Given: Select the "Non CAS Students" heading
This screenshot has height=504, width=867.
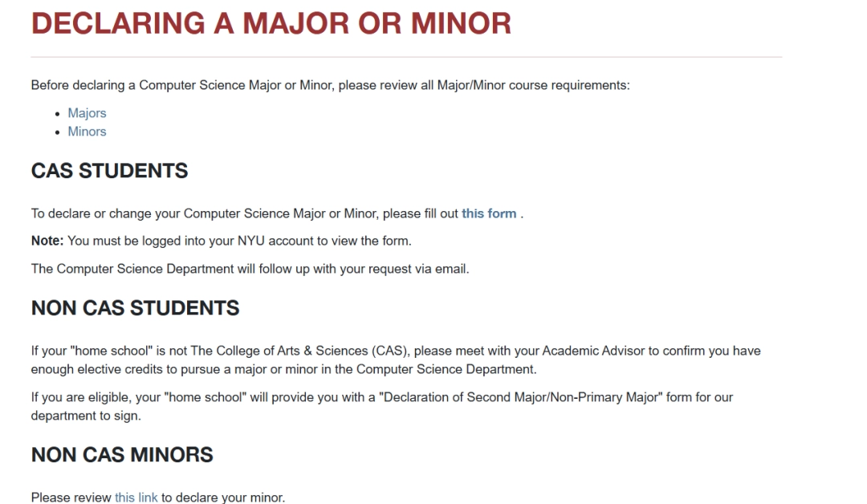Looking at the screenshot, I should 135,308.
